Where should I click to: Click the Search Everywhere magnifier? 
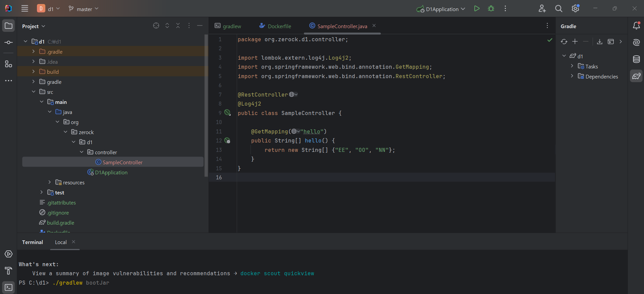[558, 9]
